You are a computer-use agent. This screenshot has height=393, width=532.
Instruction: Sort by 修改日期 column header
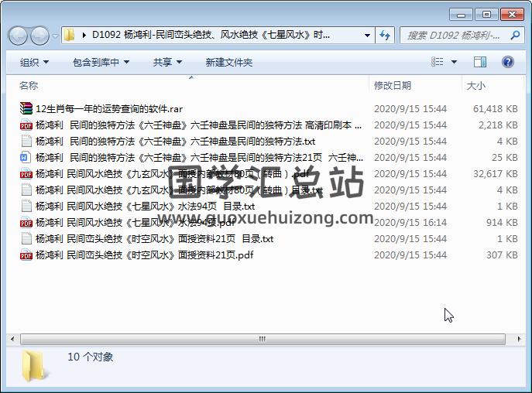392,85
